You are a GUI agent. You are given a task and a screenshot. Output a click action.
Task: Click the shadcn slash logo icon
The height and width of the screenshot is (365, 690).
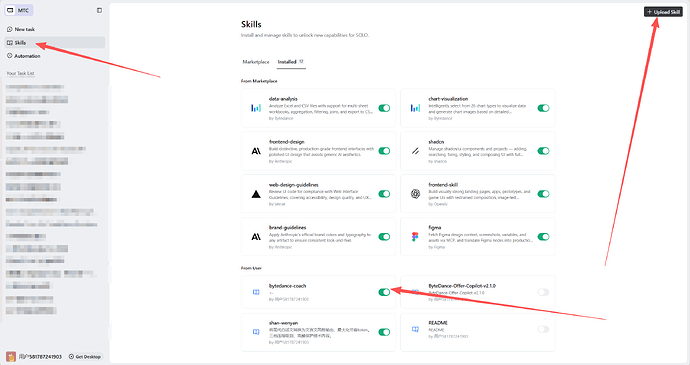coord(415,151)
